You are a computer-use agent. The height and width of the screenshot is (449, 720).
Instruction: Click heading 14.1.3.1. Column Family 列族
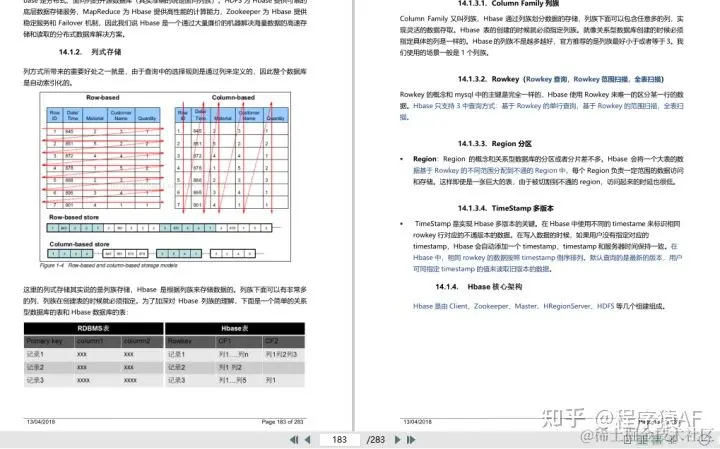[508, 4]
